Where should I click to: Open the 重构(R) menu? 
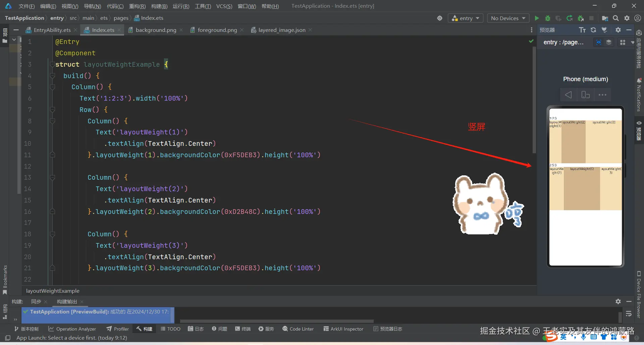pos(137,6)
